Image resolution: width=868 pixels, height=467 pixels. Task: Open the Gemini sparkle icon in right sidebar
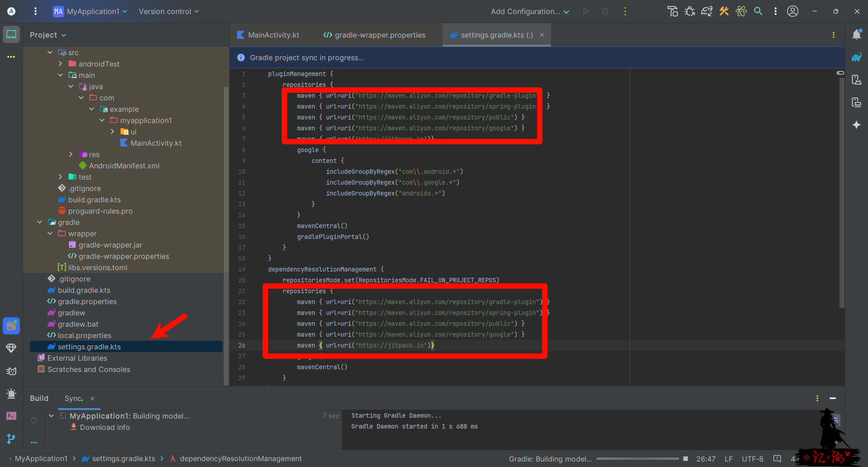click(856, 125)
